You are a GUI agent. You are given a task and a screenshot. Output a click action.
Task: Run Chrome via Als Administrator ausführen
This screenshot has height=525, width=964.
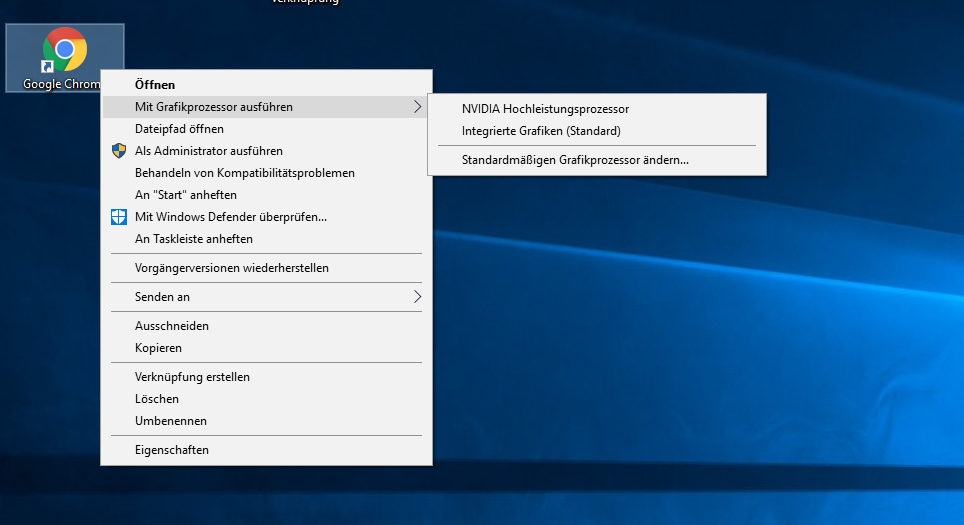(266, 151)
